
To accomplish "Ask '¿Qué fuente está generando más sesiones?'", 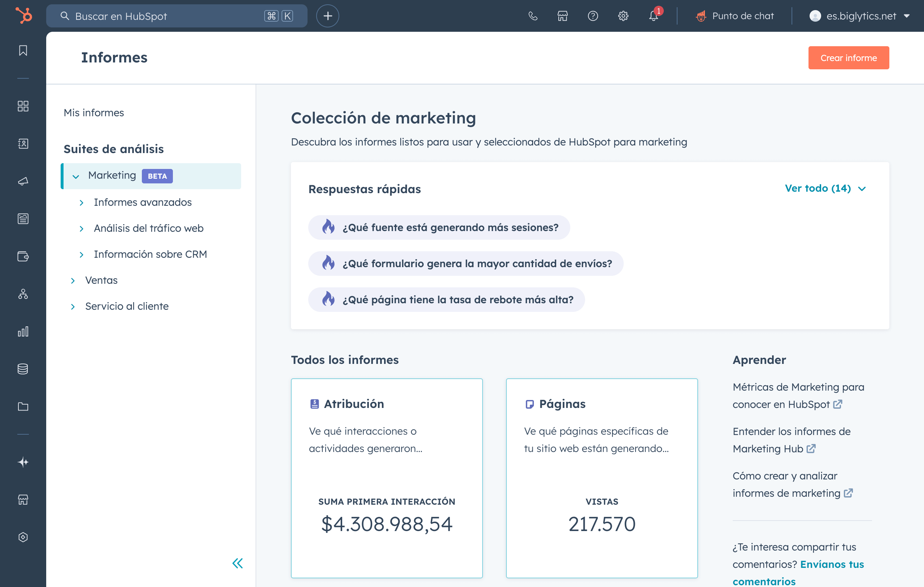I will (439, 227).
